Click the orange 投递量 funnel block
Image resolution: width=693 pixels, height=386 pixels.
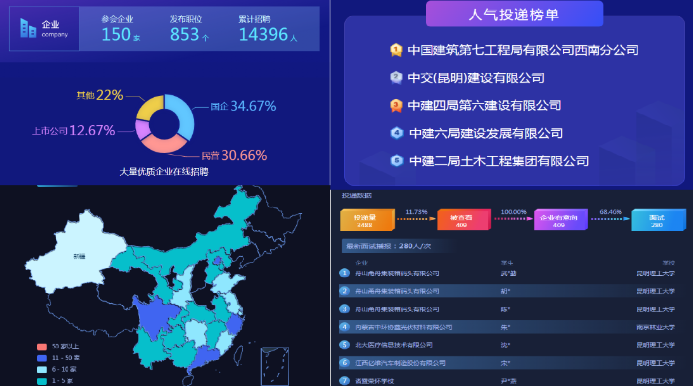(367, 220)
